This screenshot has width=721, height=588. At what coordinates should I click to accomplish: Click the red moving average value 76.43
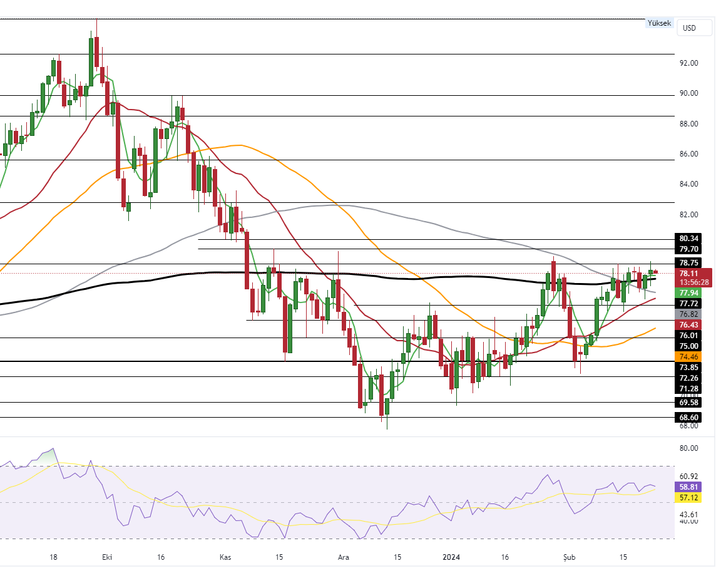[688, 325]
